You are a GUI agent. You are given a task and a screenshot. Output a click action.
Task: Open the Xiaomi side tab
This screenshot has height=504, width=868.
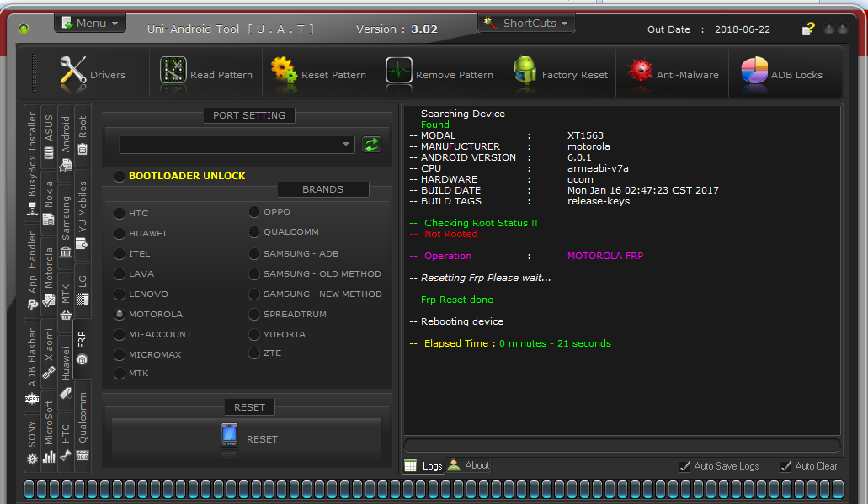click(x=49, y=353)
